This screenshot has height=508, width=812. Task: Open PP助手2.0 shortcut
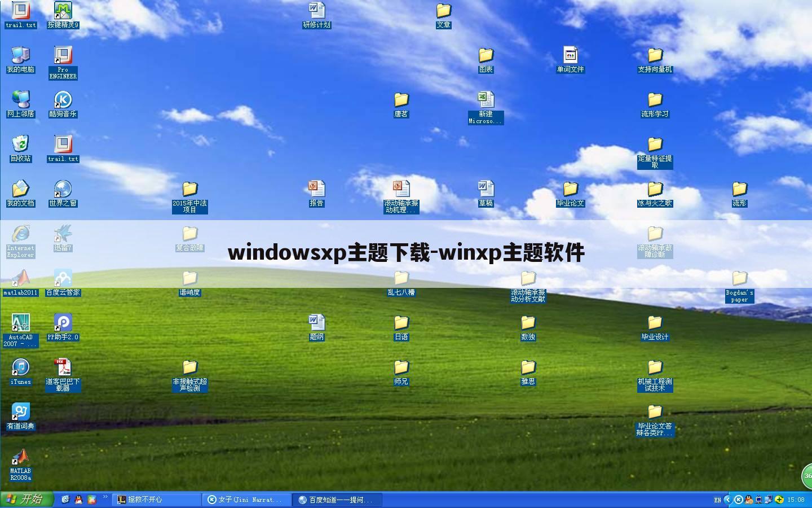[63, 327]
